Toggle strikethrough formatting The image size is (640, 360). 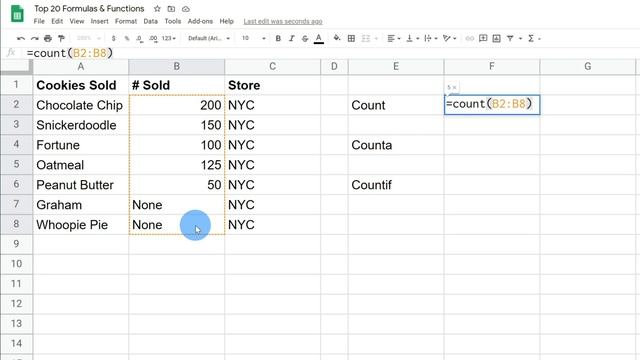tap(305, 38)
